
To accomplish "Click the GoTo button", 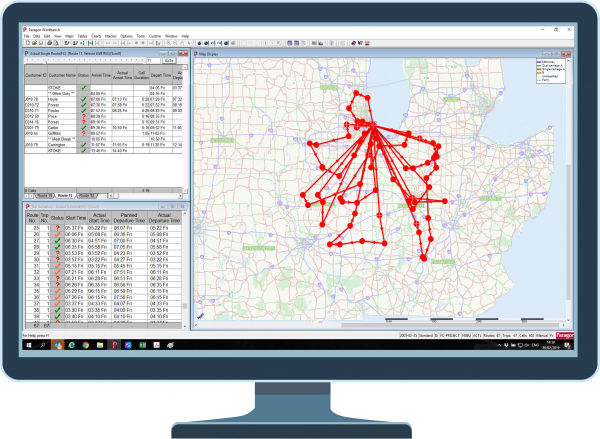I will tap(169, 60).
